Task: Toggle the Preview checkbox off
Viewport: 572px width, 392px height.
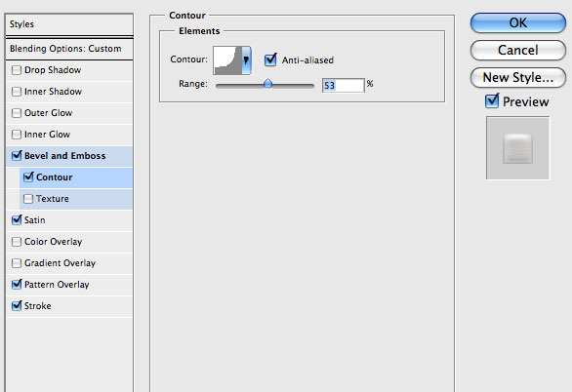Action: (x=492, y=100)
